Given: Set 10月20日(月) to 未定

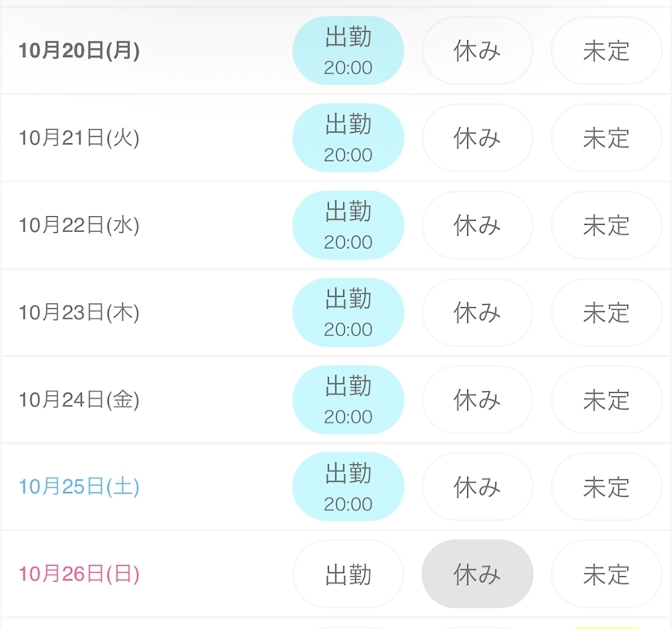Looking at the screenshot, I should coord(606,50).
